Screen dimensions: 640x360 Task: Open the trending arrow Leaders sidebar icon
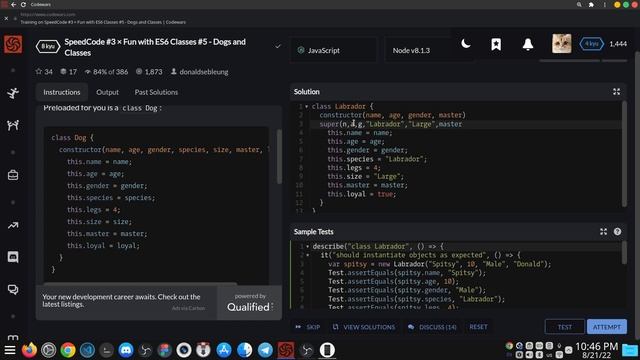[13, 225]
